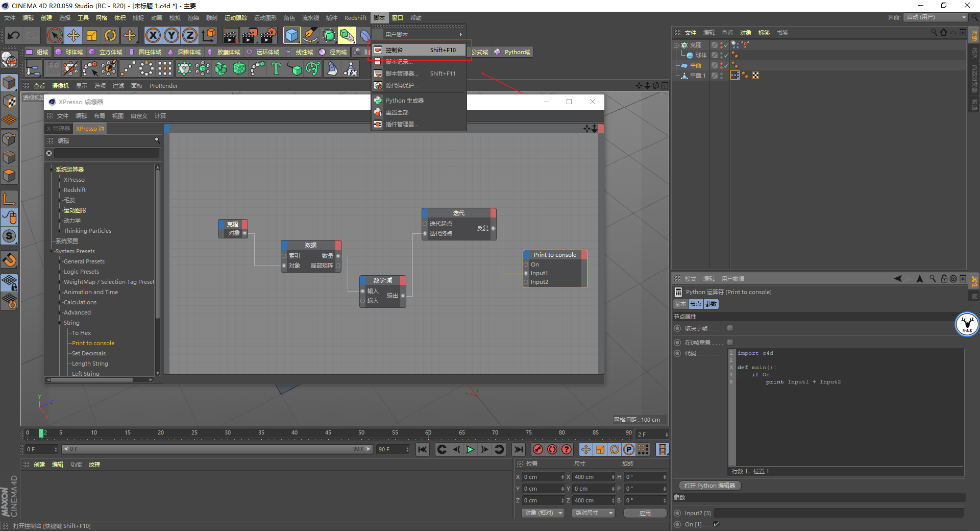The height and width of the screenshot is (531, 980).
Task: Click the checkerboard texture tag on 平面.1
Action: point(755,76)
